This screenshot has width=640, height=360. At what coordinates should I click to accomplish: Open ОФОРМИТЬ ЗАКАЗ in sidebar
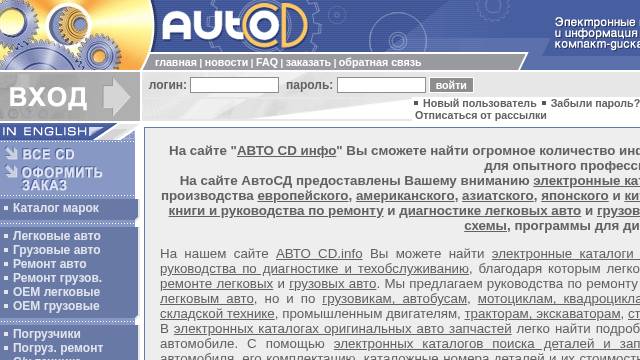(x=62, y=179)
